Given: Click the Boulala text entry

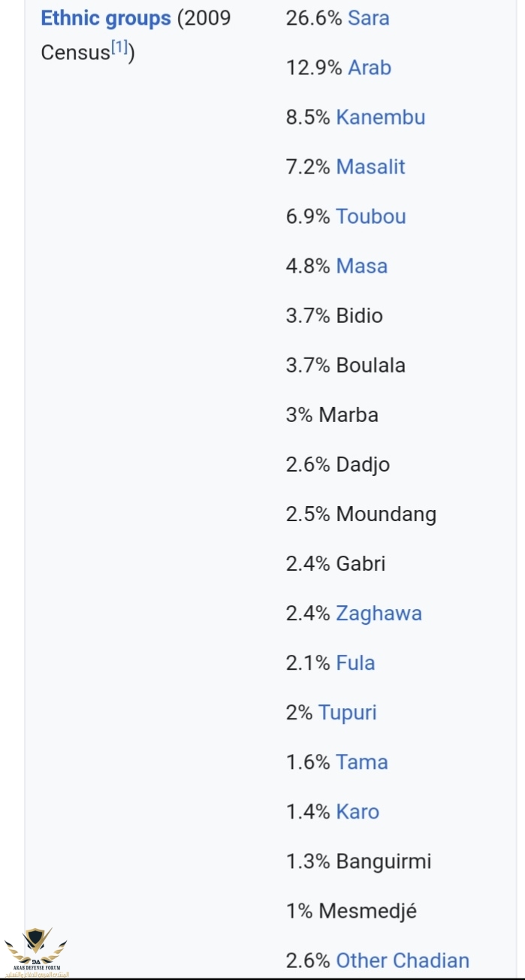Looking at the screenshot, I should pos(370,365).
